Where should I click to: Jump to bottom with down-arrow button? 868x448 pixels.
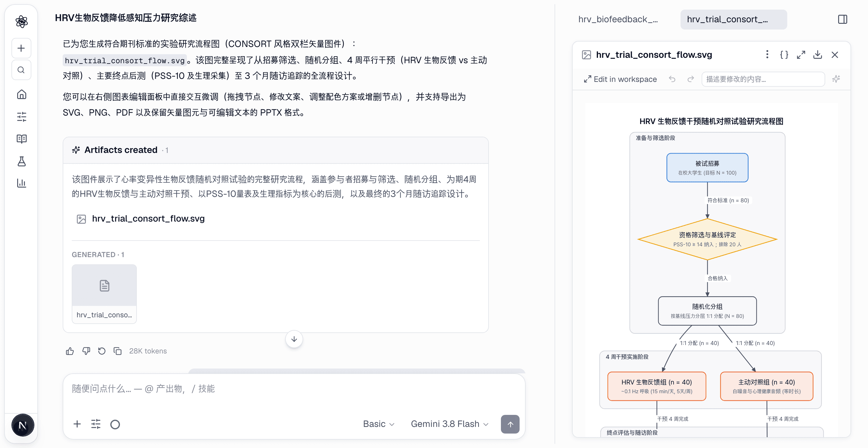tap(294, 339)
